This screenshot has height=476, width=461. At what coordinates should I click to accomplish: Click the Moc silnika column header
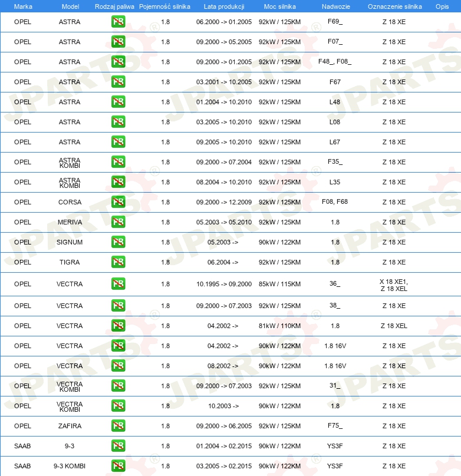(279, 6)
